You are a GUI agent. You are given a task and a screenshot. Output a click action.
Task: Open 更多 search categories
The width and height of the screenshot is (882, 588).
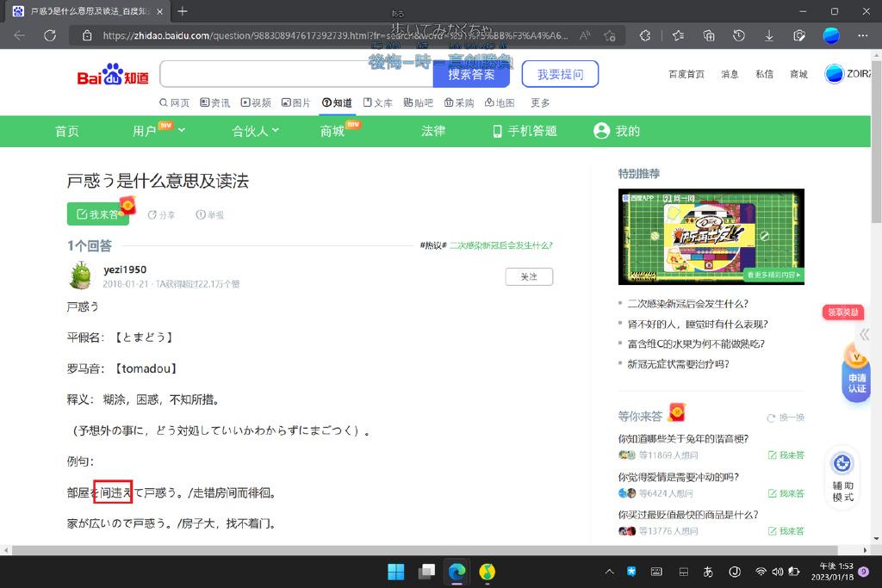pyautogui.click(x=540, y=102)
